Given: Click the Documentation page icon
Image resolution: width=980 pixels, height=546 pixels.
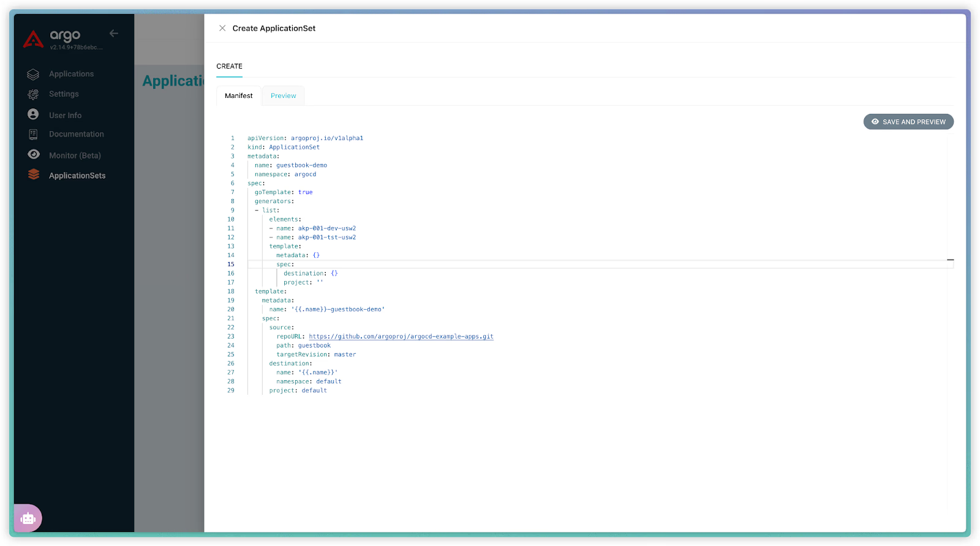Looking at the screenshot, I should pos(33,134).
